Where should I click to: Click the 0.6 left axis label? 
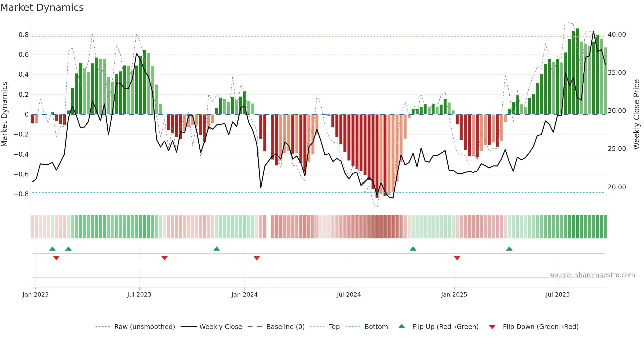pyautogui.click(x=24, y=55)
